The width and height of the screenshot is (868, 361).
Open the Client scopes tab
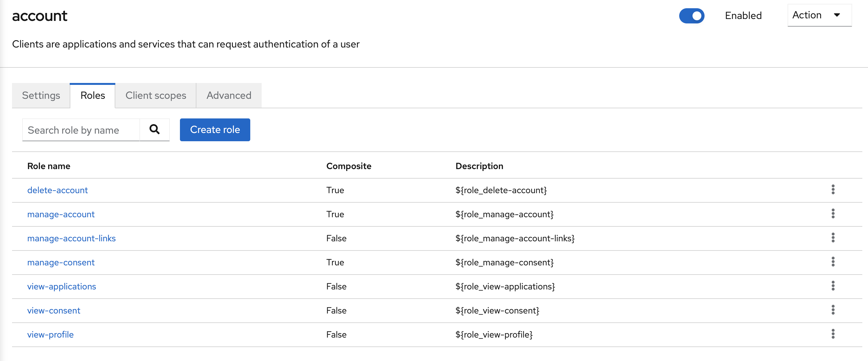tap(156, 95)
